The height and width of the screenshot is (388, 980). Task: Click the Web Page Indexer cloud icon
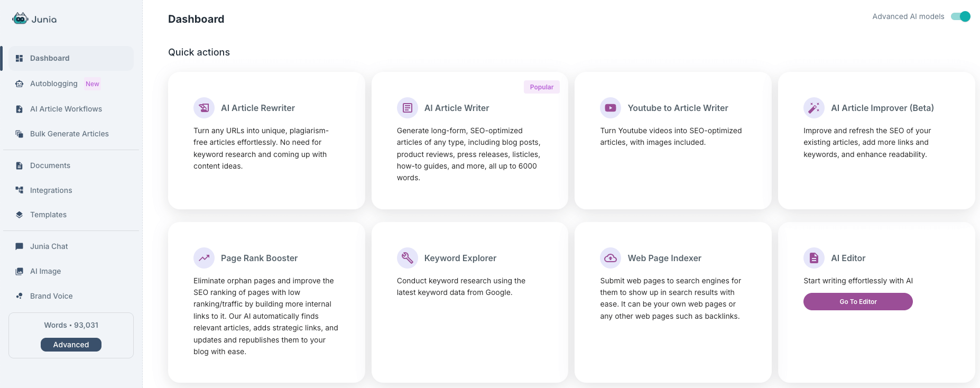pos(611,258)
